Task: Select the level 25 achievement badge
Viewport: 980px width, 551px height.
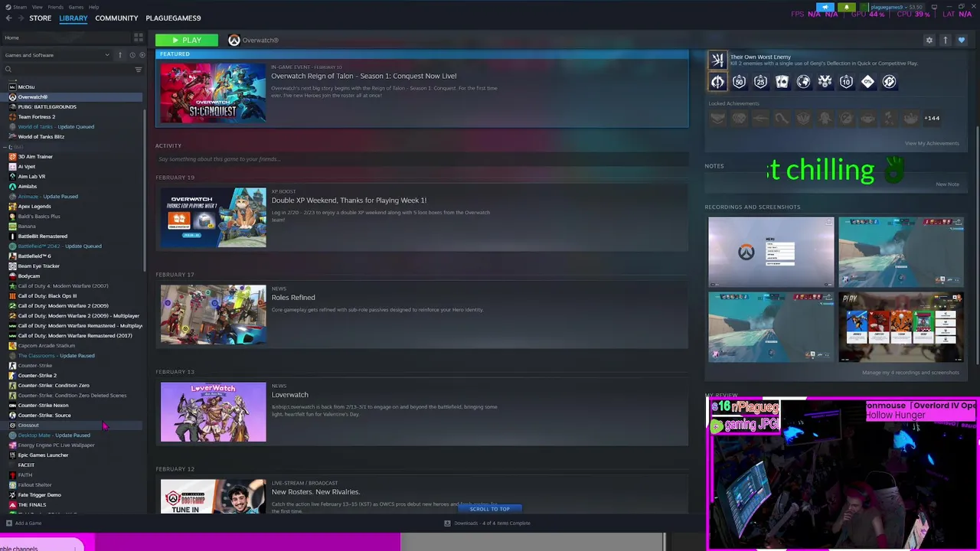Action: click(760, 81)
